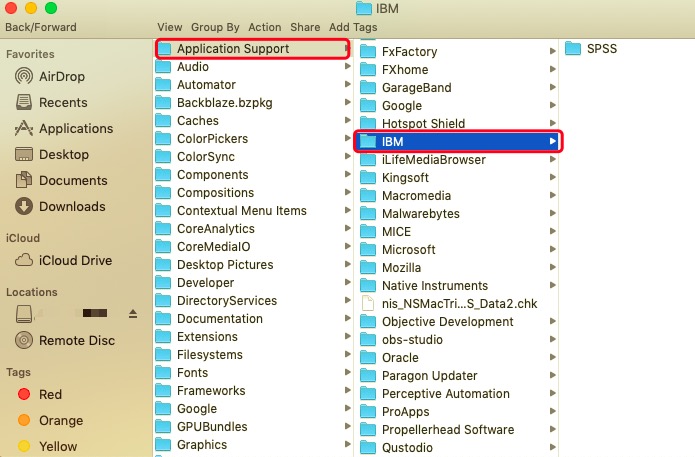Select the obs-studio folder icon

tap(368, 340)
